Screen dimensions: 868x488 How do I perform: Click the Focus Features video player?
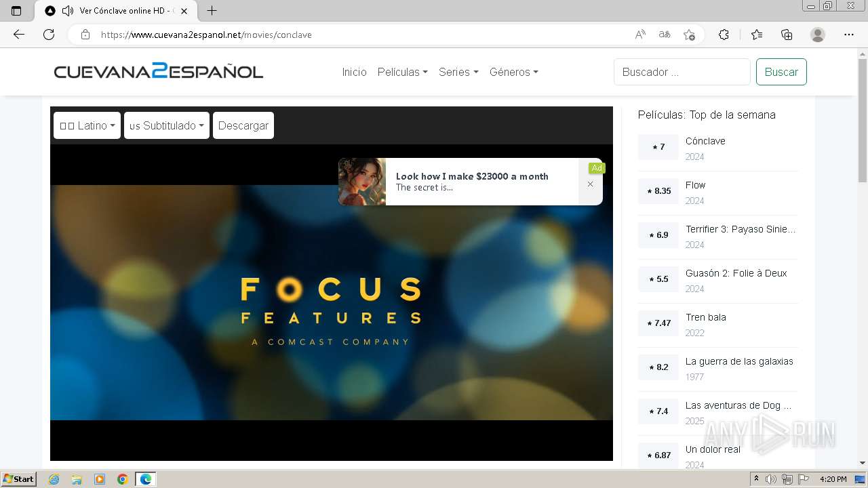(x=332, y=302)
